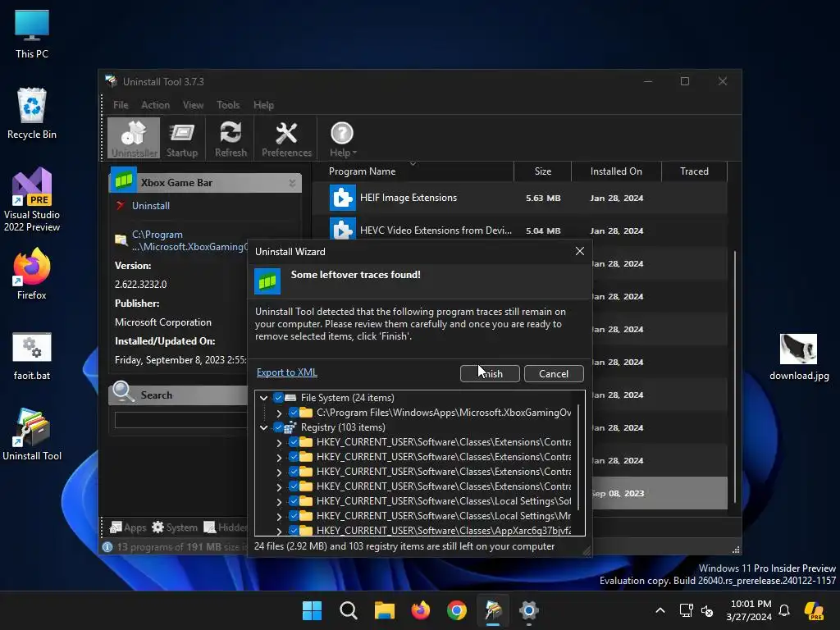This screenshot has width=840, height=630.
Task: Click the System filter gear icon
Action: coord(157,527)
